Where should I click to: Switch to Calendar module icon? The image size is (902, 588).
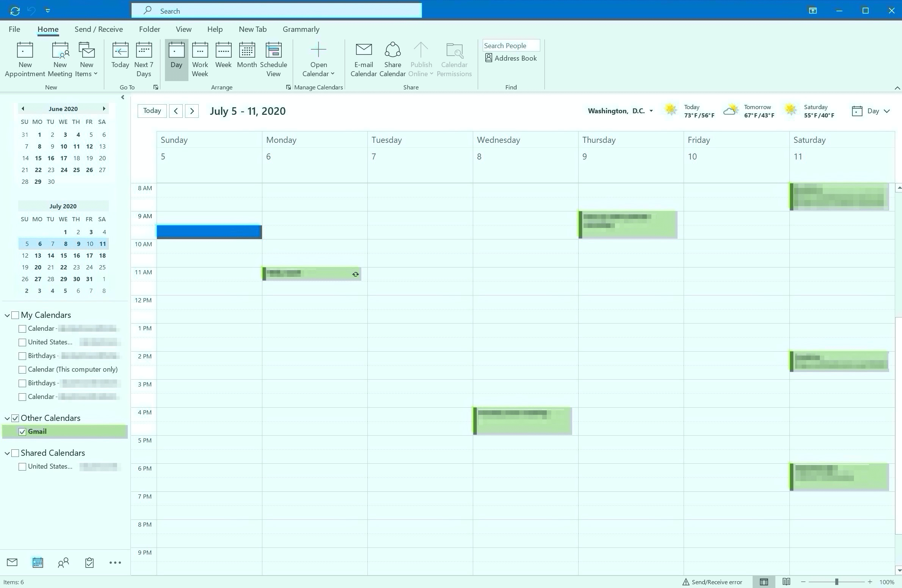point(38,562)
